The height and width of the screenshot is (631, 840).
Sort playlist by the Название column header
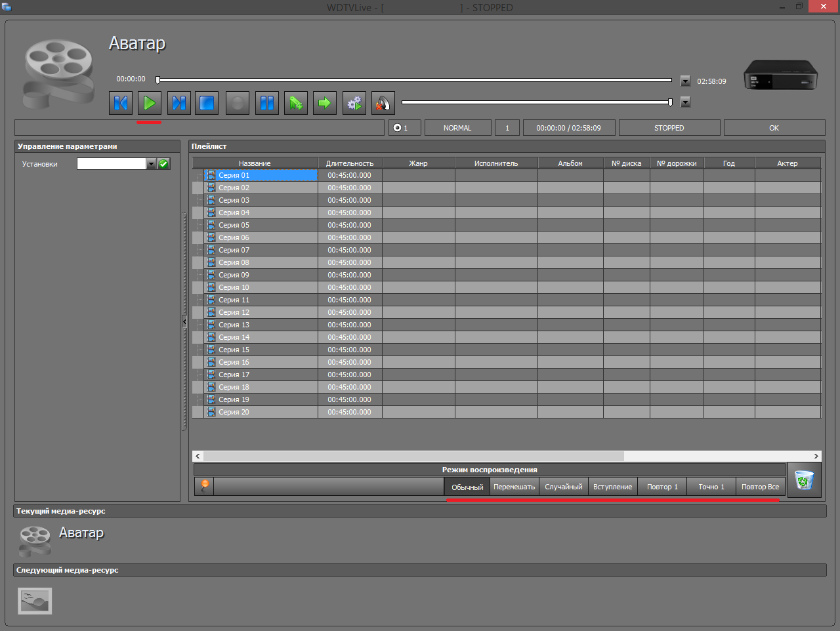[255, 163]
